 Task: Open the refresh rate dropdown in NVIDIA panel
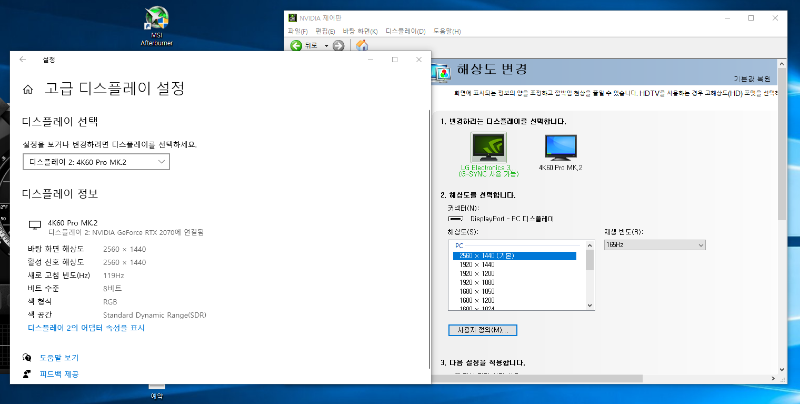654,245
